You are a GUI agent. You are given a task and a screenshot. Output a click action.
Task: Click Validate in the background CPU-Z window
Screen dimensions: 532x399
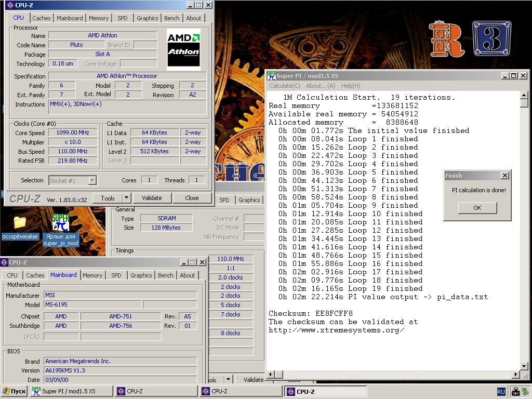click(x=254, y=380)
